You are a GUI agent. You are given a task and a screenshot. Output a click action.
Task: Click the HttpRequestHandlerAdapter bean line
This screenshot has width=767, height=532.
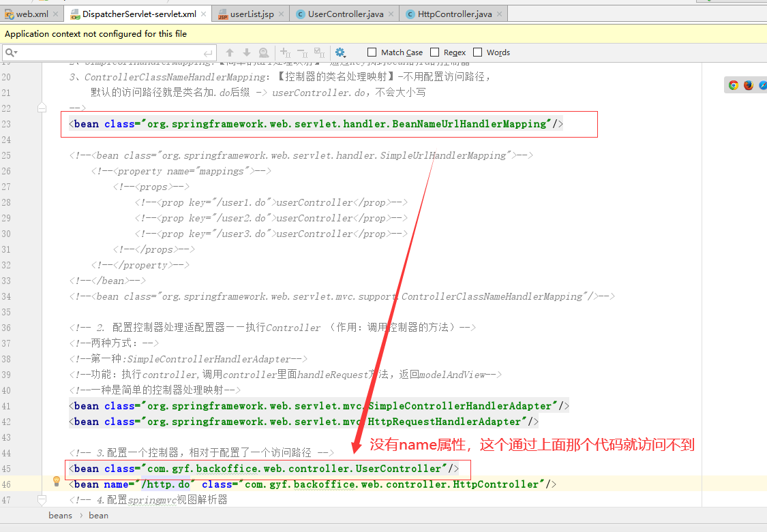(304, 422)
